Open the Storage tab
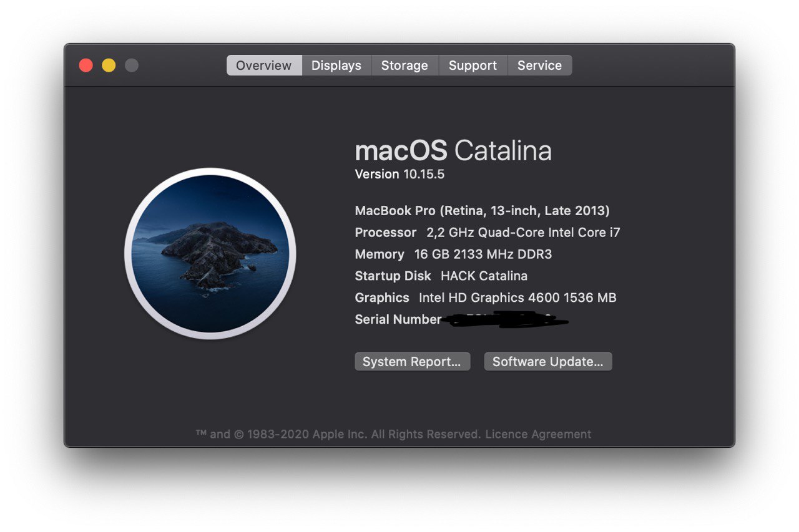This screenshot has height=532, width=799. click(x=404, y=65)
